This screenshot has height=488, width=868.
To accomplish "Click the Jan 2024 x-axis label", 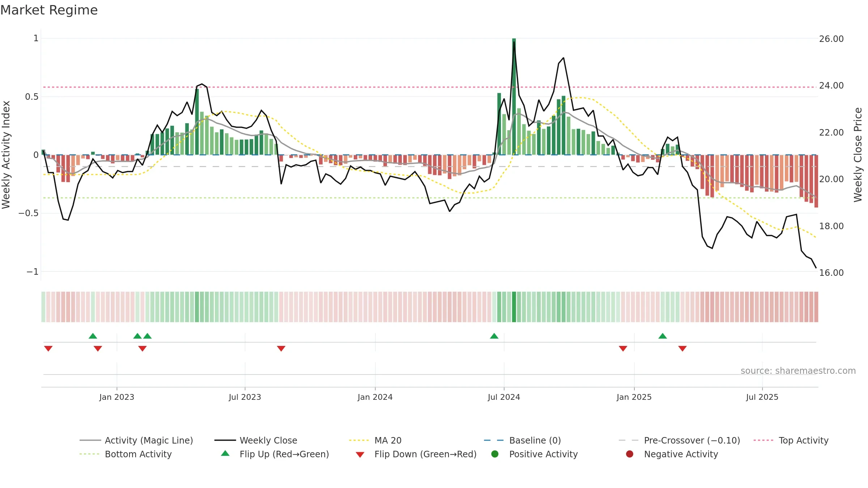I will click(x=375, y=397).
